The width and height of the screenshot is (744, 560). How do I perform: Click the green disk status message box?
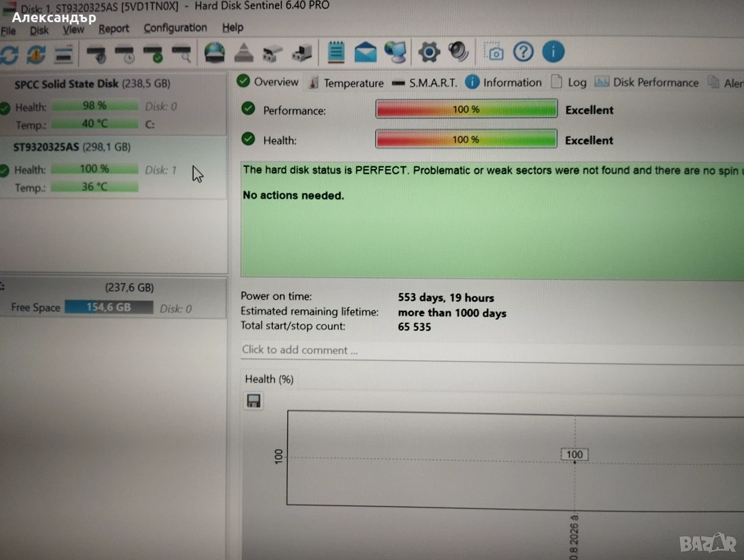coord(492,220)
